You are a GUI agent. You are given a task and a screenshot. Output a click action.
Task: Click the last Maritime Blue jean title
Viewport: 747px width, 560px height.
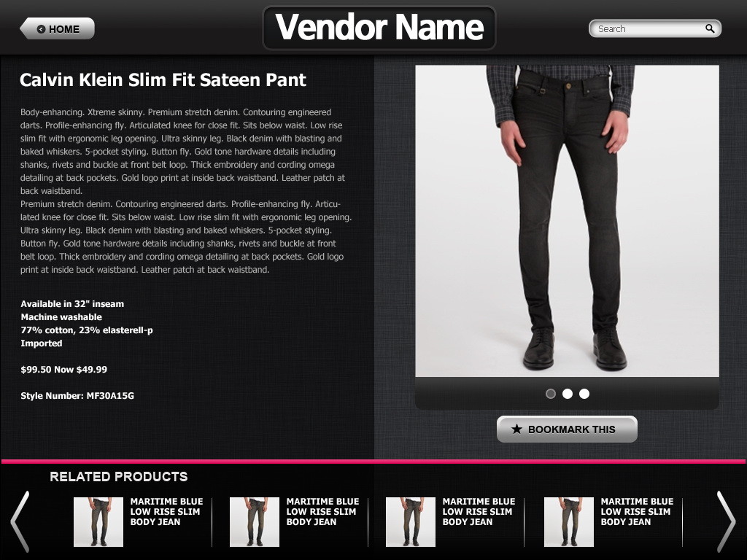coord(637,511)
